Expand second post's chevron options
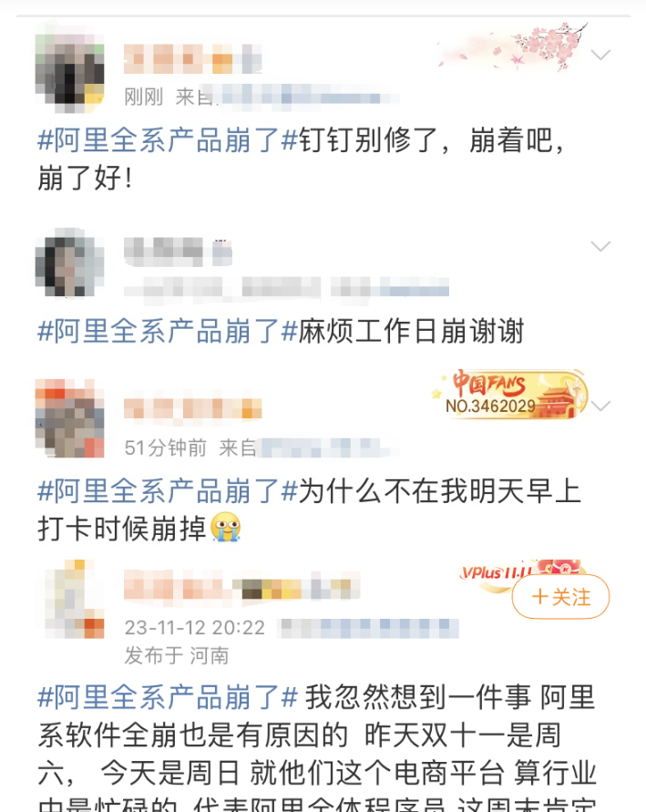The image size is (646, 812). click(600, 246)
